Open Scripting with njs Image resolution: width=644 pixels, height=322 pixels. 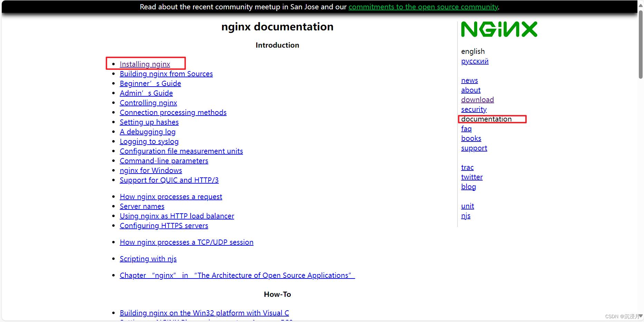pyautogui.click(x=148, y=258)
